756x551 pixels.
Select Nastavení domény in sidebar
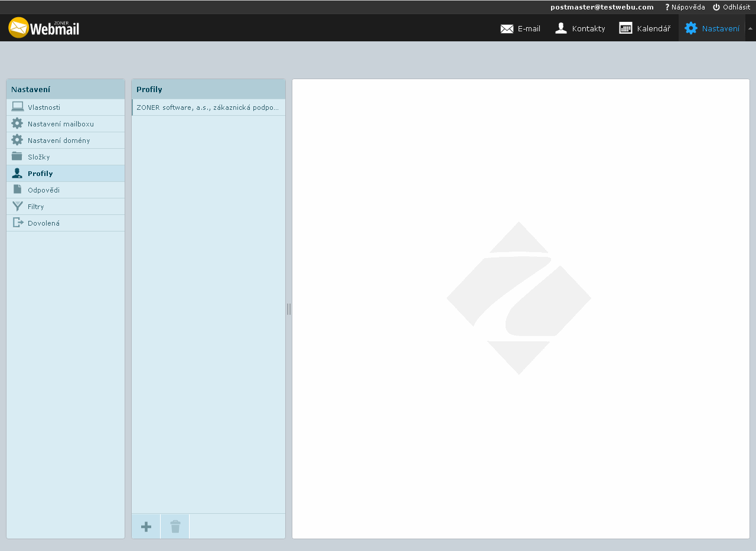tap(58, 141)
